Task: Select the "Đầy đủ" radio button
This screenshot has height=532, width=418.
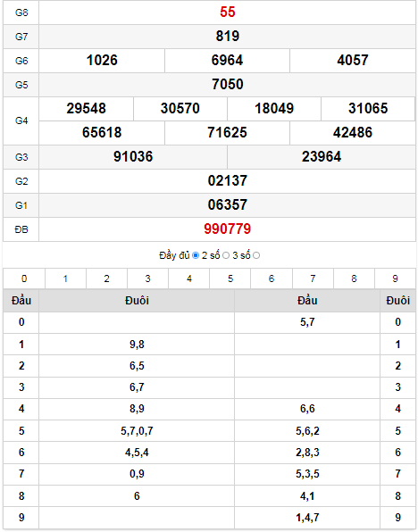Action: [196, 255]
